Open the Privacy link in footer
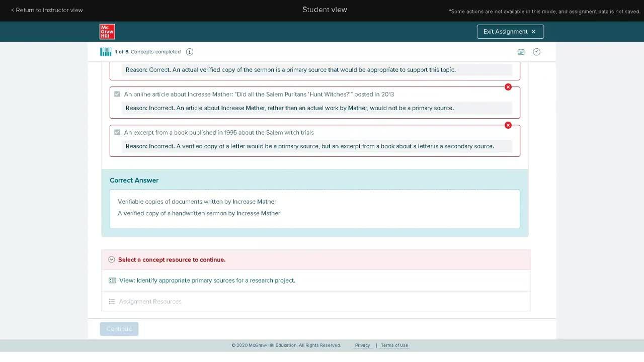Screen dimensions: 644x362 coord(362,345)
